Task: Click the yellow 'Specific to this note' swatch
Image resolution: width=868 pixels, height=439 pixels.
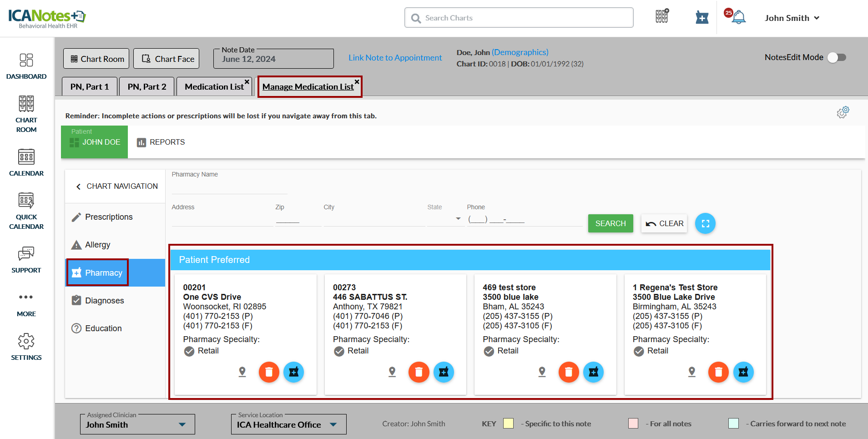Action: pos(508,424)
